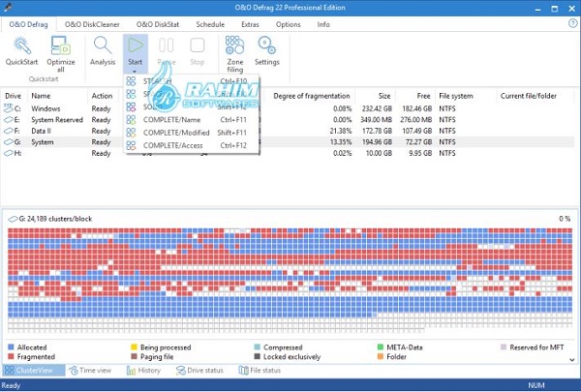Open the O&O DiskCleaner tab
The image size is (581, 392).
click(92, 24)
